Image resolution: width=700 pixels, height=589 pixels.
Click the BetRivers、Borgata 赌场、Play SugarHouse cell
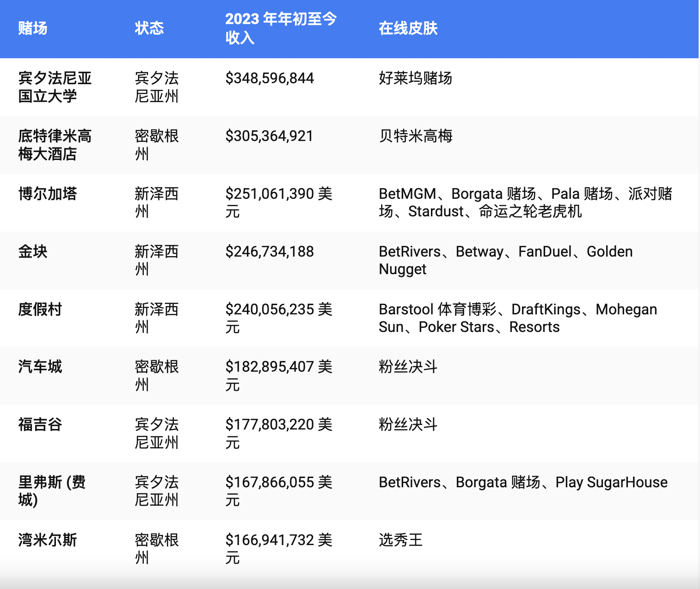point(523,482)
